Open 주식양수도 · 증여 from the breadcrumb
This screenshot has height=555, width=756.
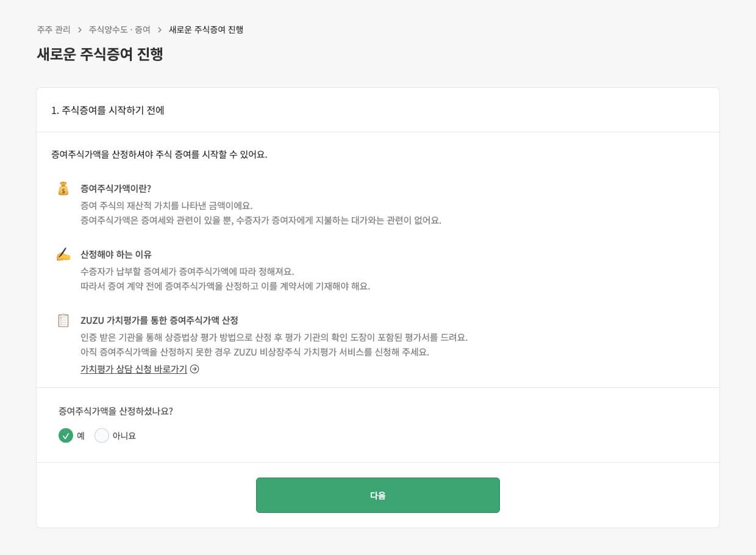(x=119, y=29)
